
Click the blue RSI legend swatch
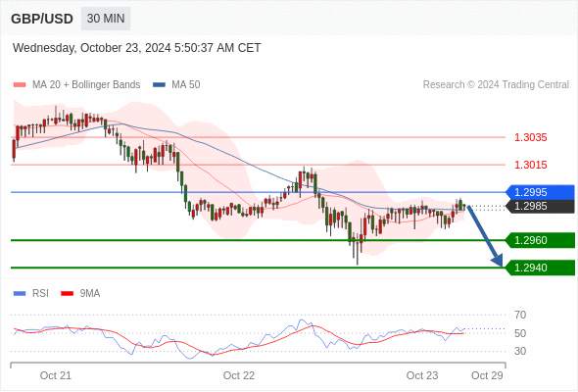coord(20,294)
